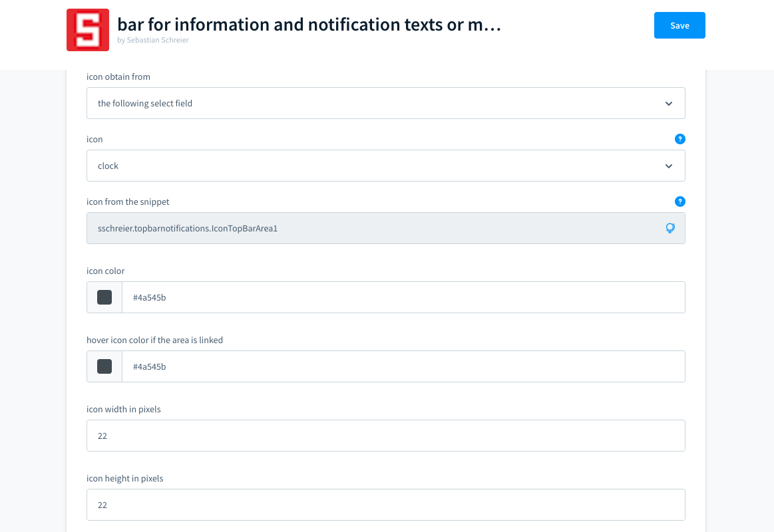
Task: Save the plugin configuration
Action: coord(679,25)
